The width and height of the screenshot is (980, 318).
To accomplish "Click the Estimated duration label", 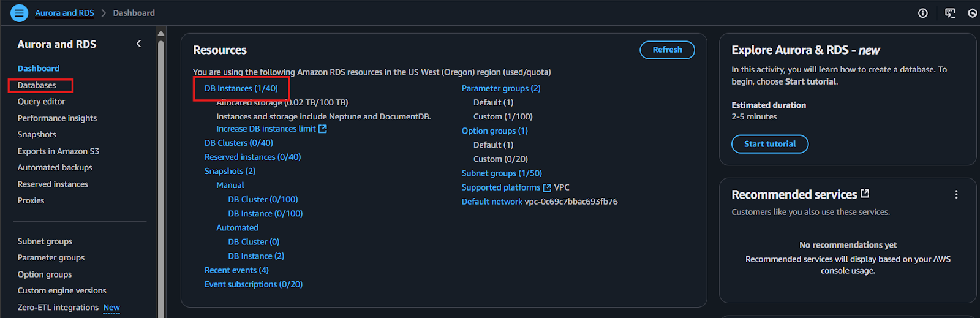I will coord(769,105).
